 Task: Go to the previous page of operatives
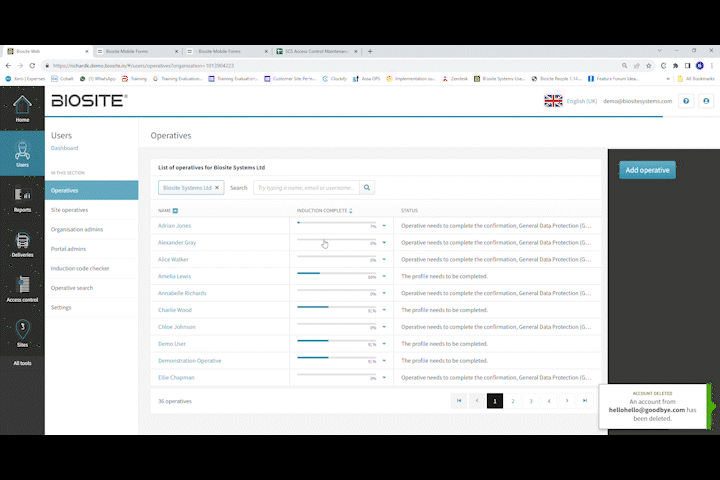tap(477, 401)
